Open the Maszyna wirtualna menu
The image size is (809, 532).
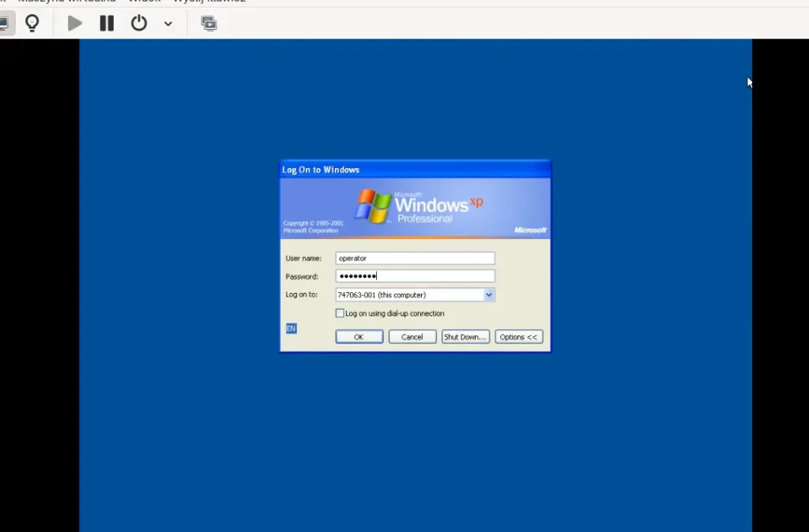[x=67, y=2]
